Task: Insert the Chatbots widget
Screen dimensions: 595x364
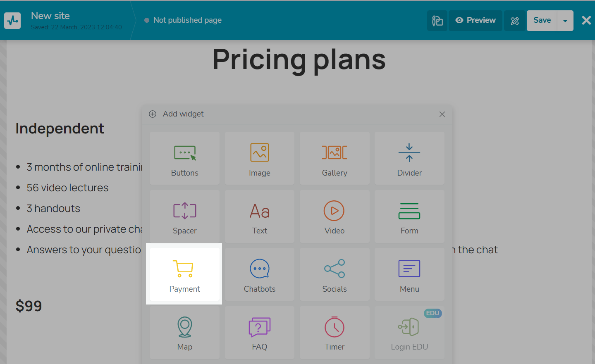Action: [259, 274]
